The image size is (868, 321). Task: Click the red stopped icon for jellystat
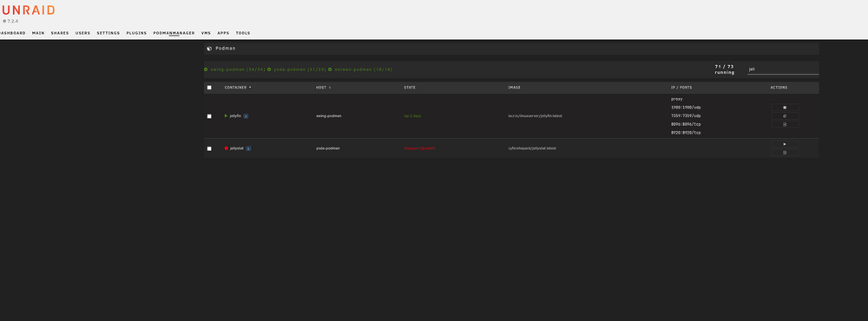pyautogui.click(x=226, y=148)
